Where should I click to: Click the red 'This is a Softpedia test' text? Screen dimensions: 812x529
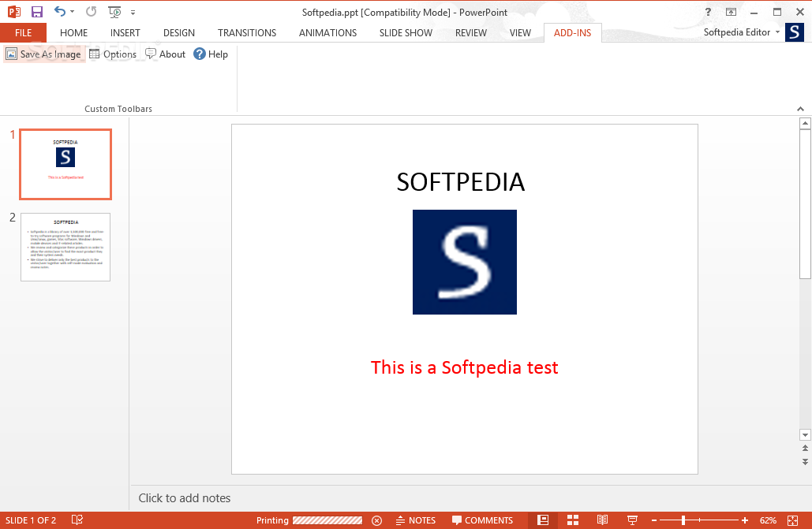click(x=465, y=367)
